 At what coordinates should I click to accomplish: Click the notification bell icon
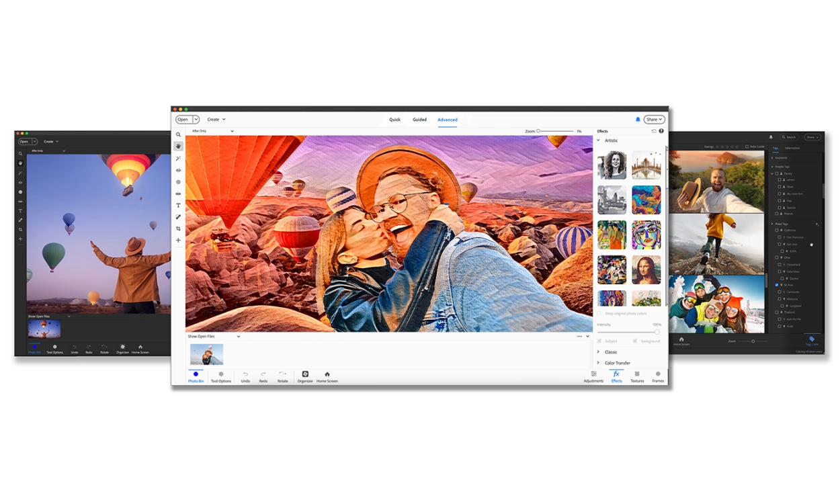pyautogui.click(x=638, y=120)
